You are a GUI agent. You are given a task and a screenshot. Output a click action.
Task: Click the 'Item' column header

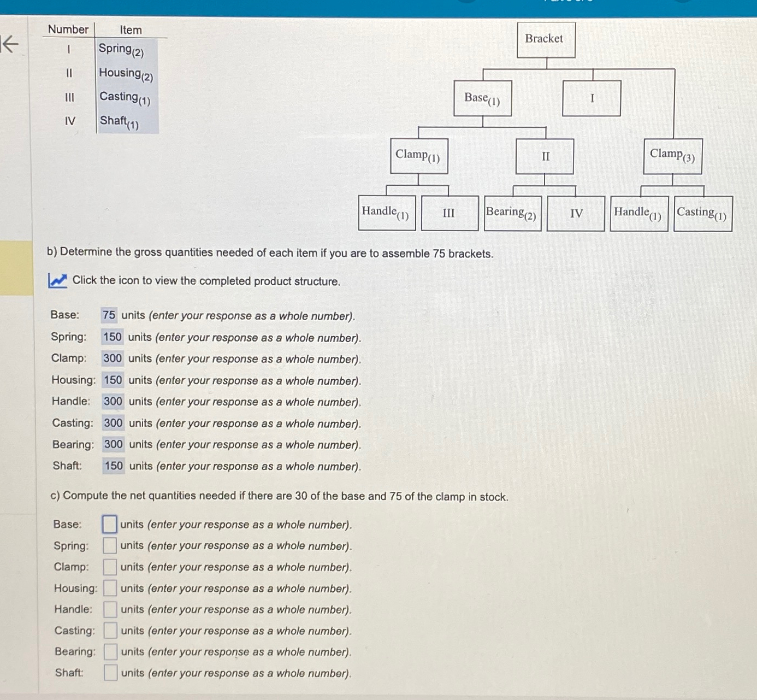click(131, 30)
